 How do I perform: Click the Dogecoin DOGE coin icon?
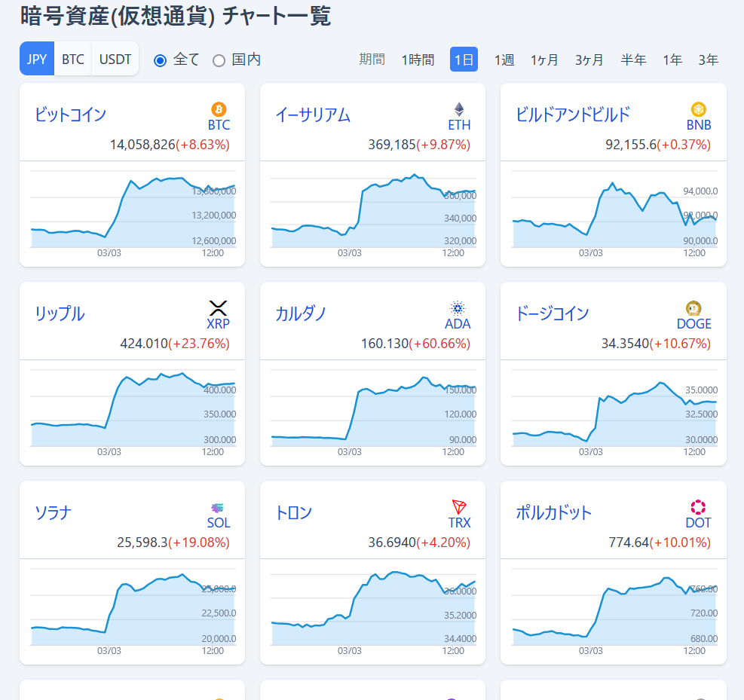click(x=693, y=308)
